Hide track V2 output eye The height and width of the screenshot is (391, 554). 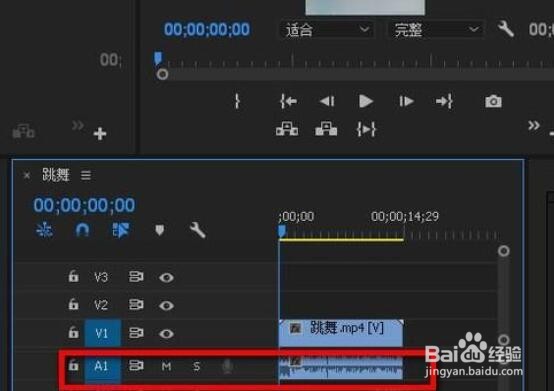tap(166, 306)
